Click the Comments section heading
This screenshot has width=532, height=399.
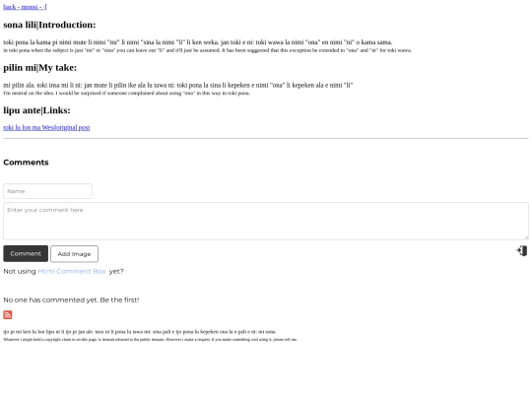(26, 163)
